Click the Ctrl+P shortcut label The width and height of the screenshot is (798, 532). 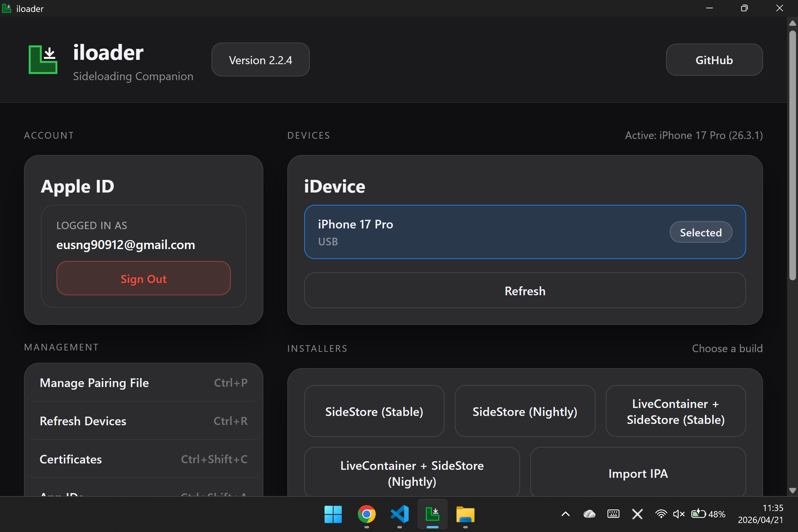[x=231, y=383]
